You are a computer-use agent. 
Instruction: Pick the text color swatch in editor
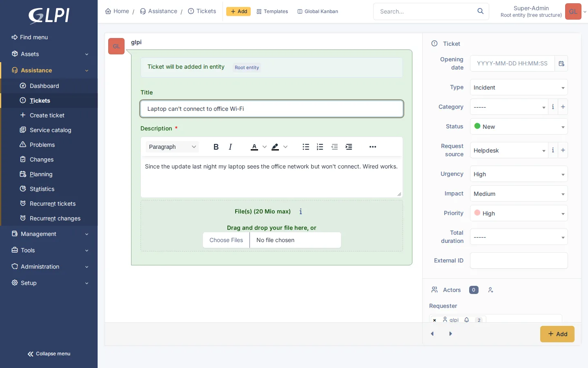[254, 147]
